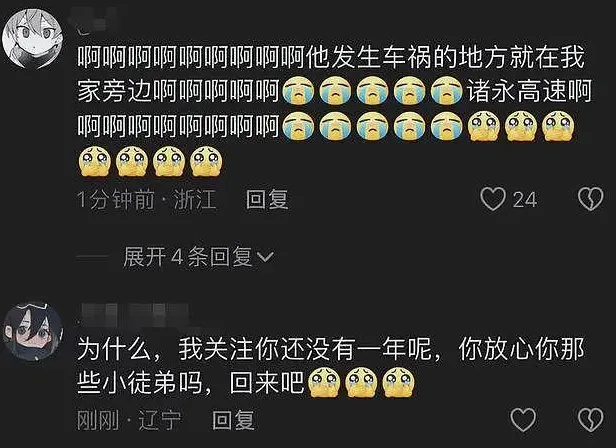Like the Zhejiang comment with 24 likes
The height and width of the screenshot is (448, 616).
[493, 199]
